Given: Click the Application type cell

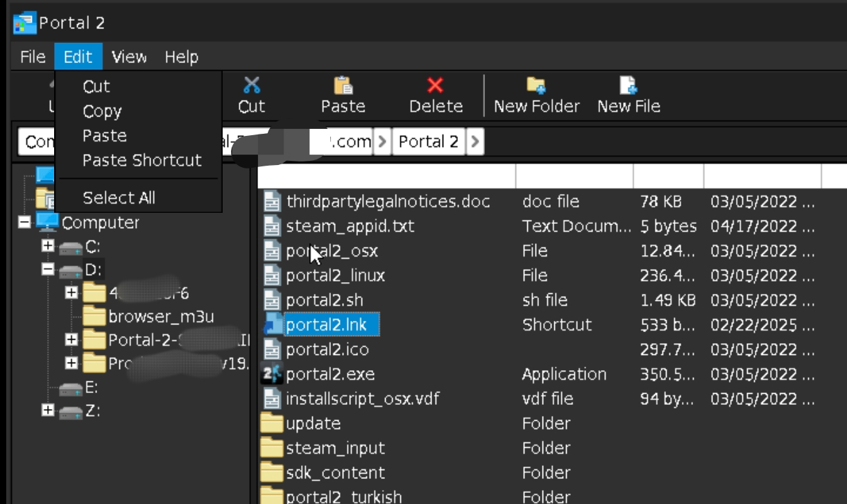Looking at the screenshot, I should [x=564, y=374].
